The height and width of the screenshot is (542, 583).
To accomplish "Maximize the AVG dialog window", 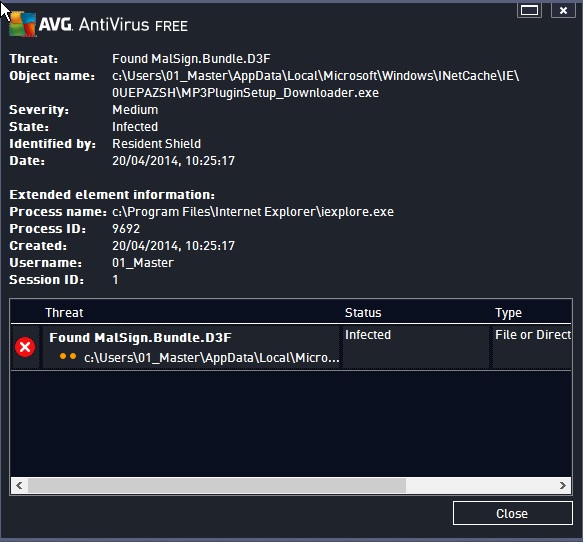I will [529, 10].
